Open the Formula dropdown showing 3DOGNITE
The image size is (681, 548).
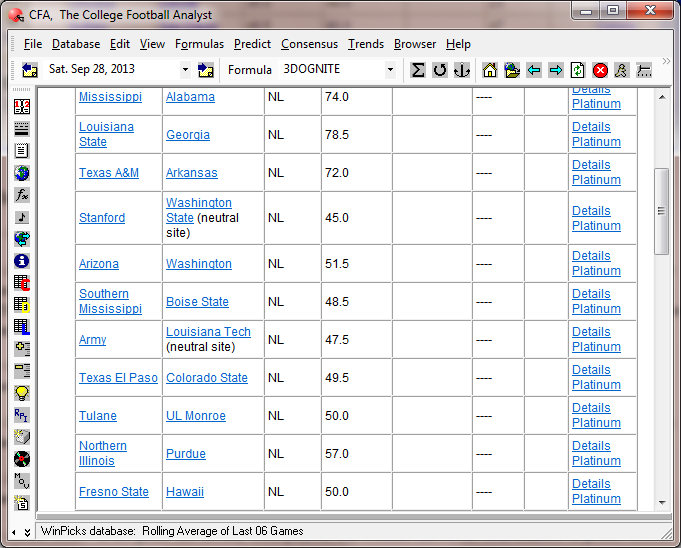pyautogui.click(x=390, y=69)
